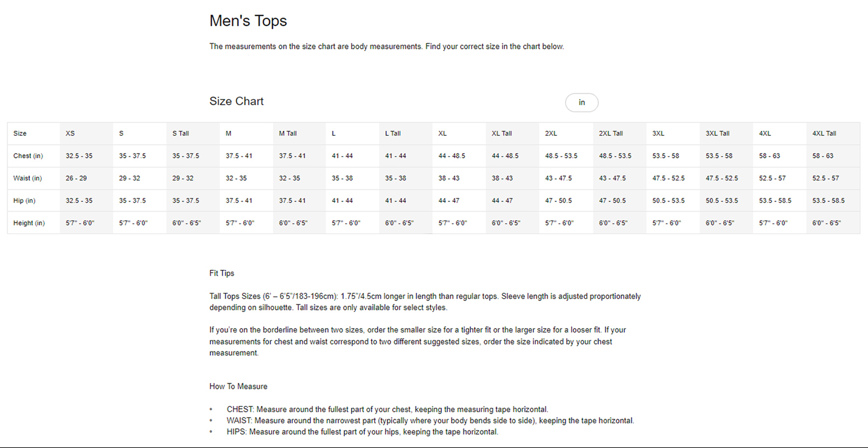The image size is (868, 448).
Task: Select the L column header
Action: click(334, 133)
